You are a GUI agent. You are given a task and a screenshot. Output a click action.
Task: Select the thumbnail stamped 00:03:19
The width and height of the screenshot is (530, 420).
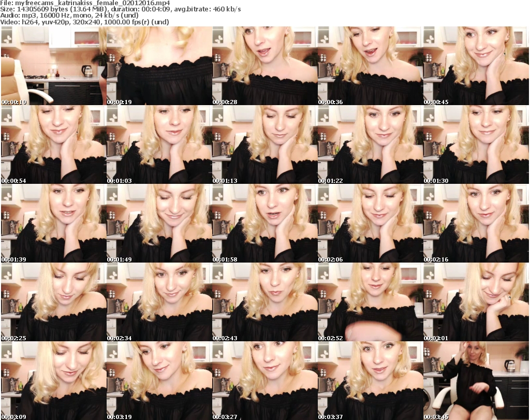tap(159, 381)
